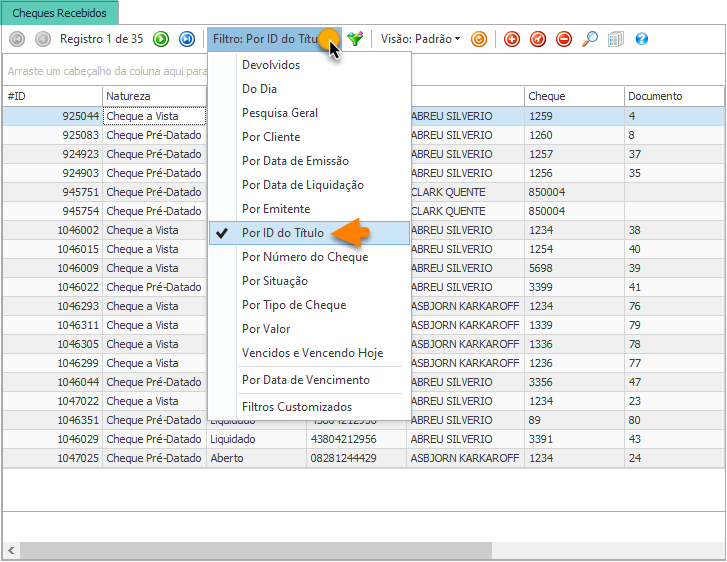The image size is (727, 562).
Task: Click the horizontal scrollbar thumb
Action: point(255,550)
